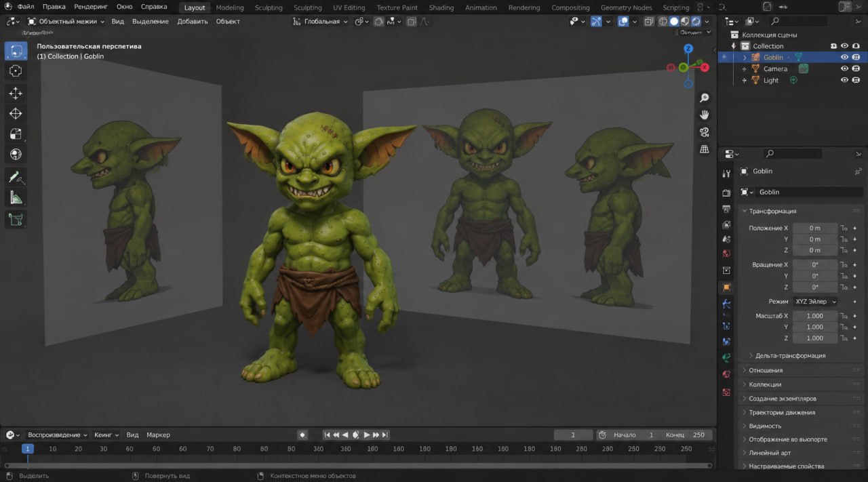Viewport: 868px width, 482px height.
Task: Open the Object Mode dropdown
Action: pos(65,21)
